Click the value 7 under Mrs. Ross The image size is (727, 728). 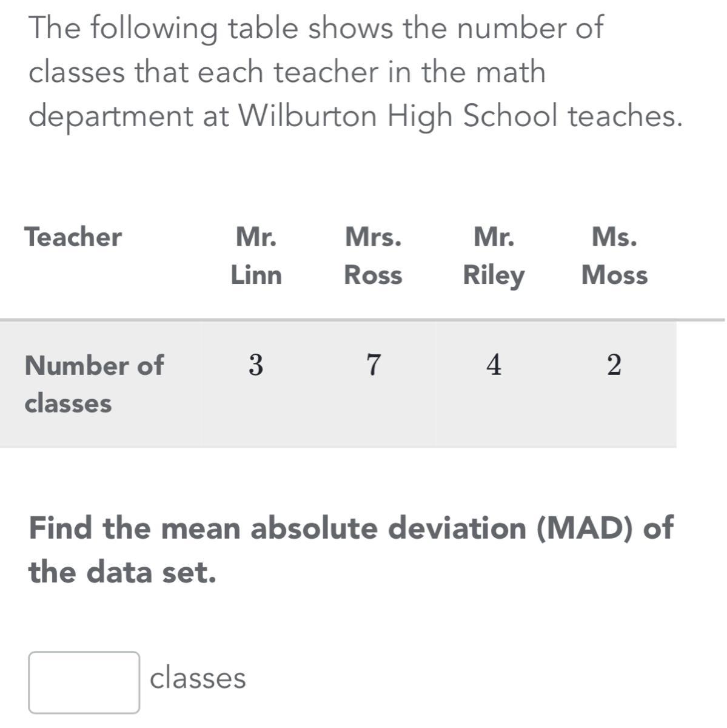pos(374,366)
